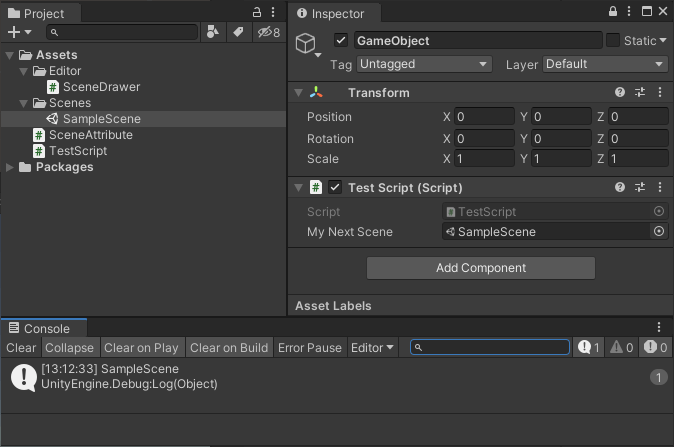Click the Position X field
This screenshot has width=674, height=447.
[484, 116]
